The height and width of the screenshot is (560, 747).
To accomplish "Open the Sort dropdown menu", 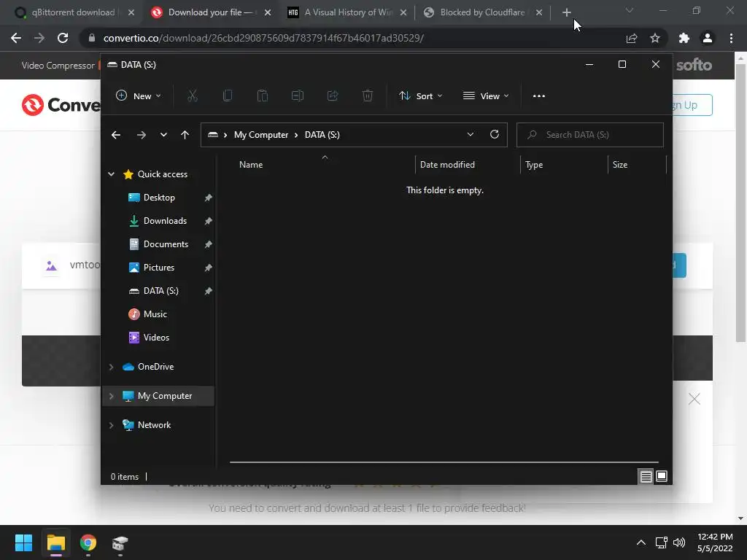I will pos(421,96).
